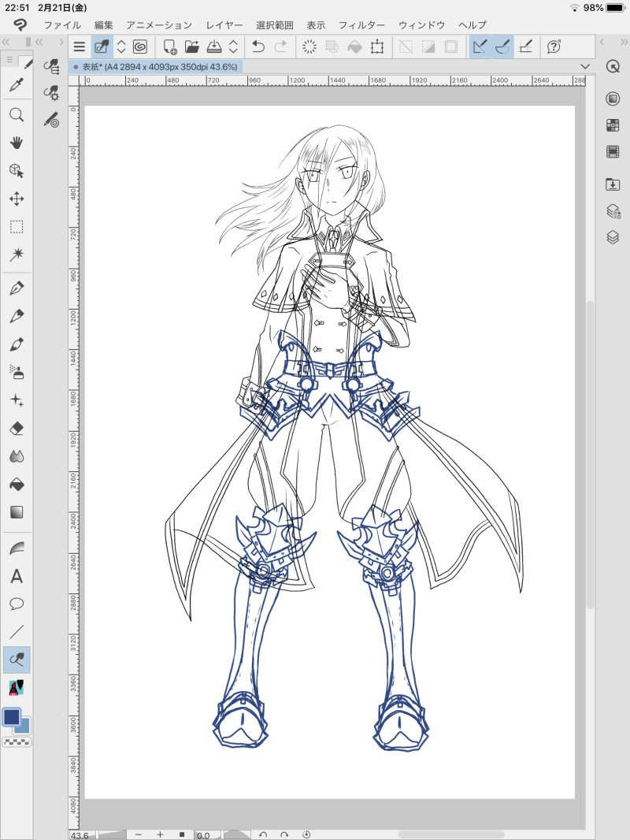Screen dimensions: 630x840
Task: Select the Blend tool
Action: (x=17, y=456)
